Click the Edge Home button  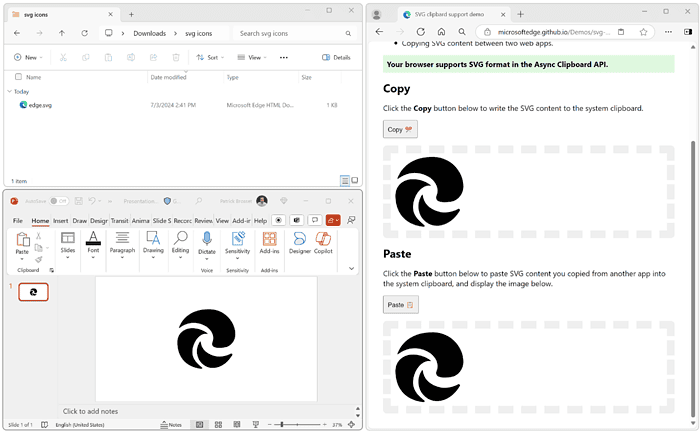441,32
